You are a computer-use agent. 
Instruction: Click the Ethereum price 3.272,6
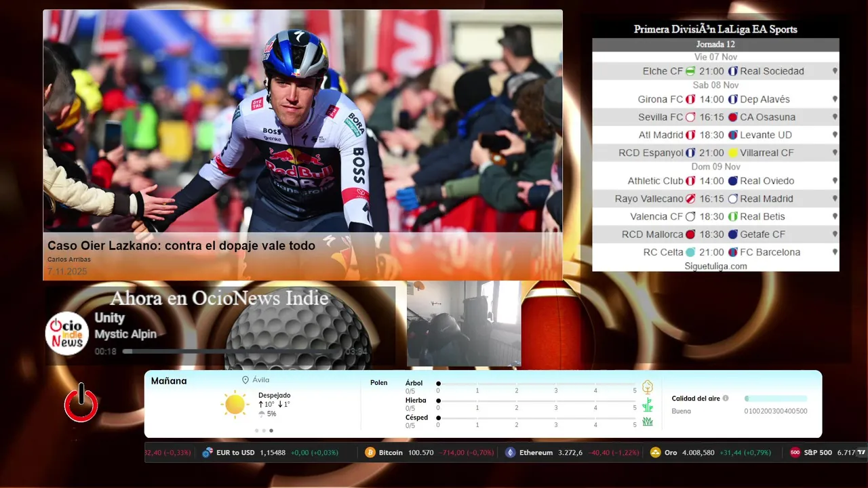(x=570, y=453)
